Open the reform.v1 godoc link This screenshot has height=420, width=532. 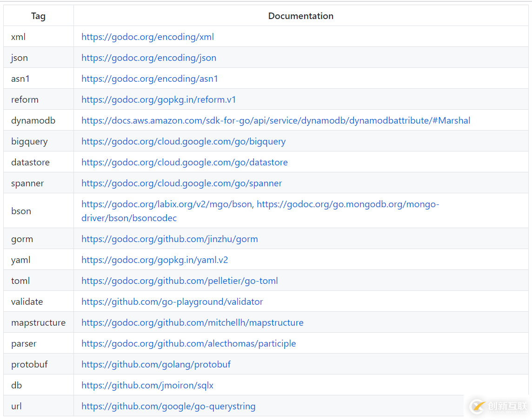(x=159, y=99)
